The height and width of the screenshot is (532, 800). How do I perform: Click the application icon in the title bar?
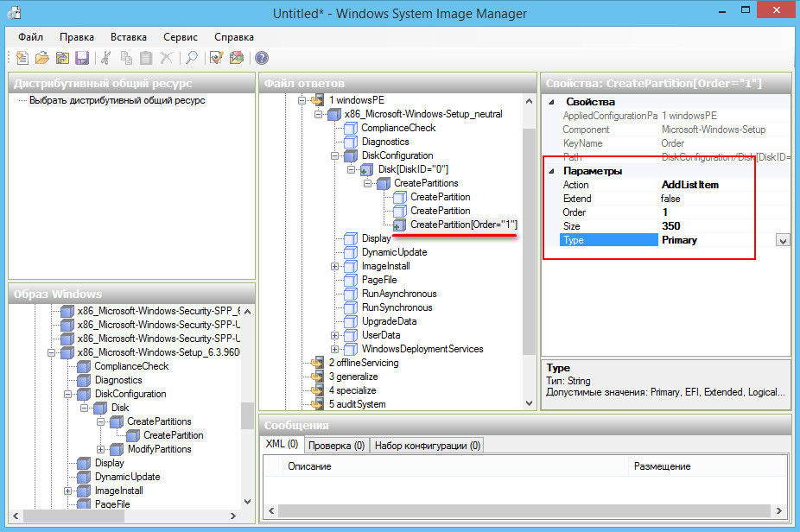tap(14, 13)
